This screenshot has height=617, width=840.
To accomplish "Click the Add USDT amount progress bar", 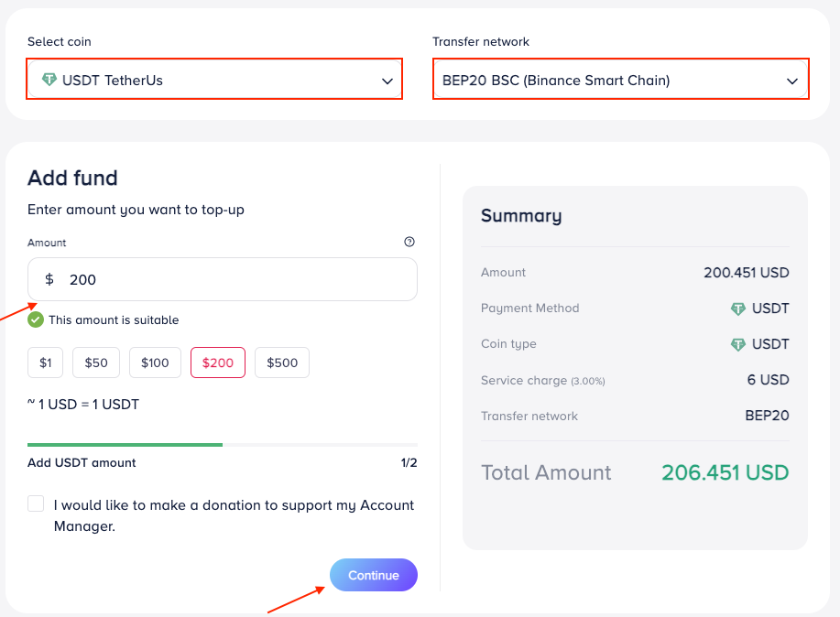I will click(x=223, y=445).
